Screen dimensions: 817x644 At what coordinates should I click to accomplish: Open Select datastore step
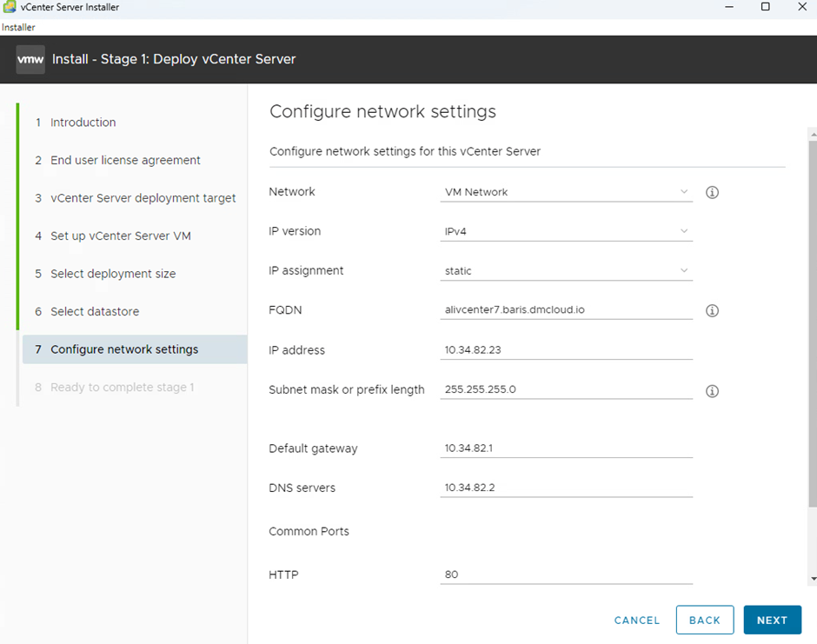click(x=95, y=312)
